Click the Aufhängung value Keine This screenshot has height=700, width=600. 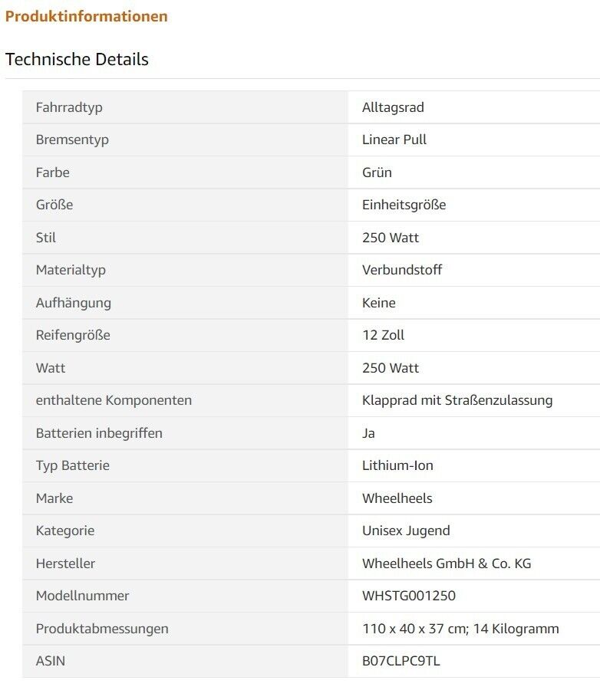pos(379,303)
